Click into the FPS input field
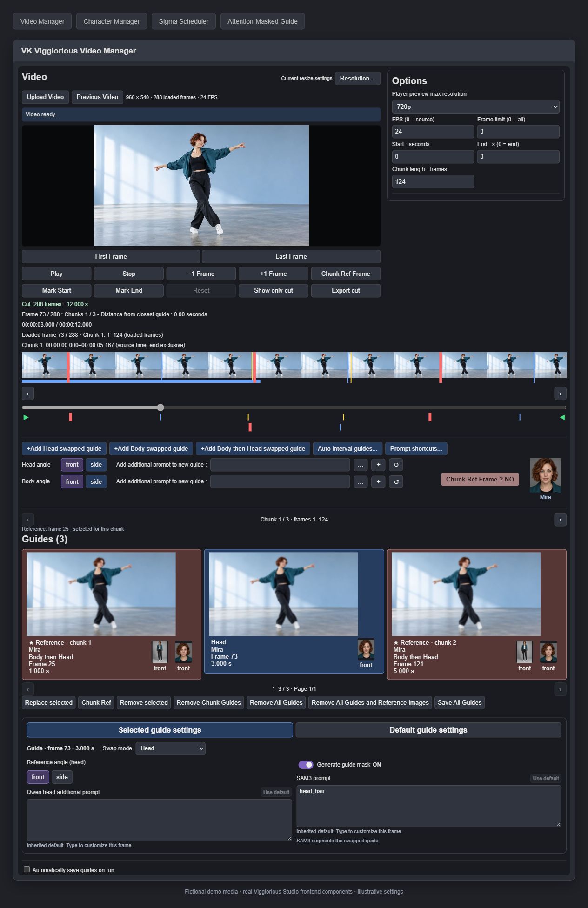Screen dimensions: 588x908 point(433,132)
